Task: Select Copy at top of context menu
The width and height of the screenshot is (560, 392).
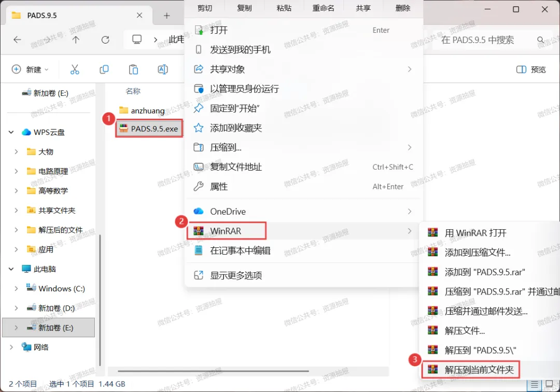Action: coord(244,8)
